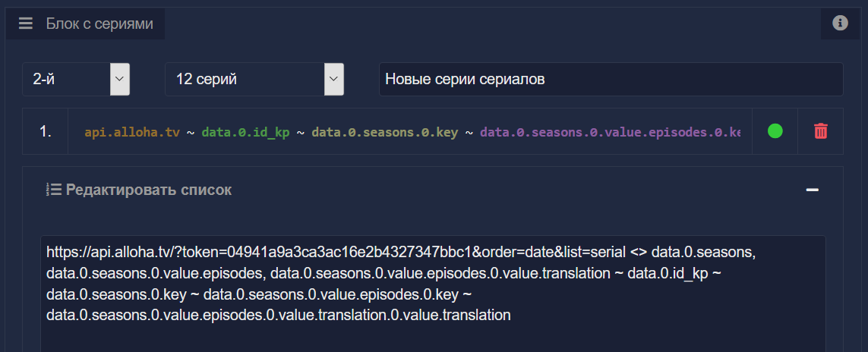868x352 pixels.
Task: Click the last line of the list textarea
Action: 278,314
